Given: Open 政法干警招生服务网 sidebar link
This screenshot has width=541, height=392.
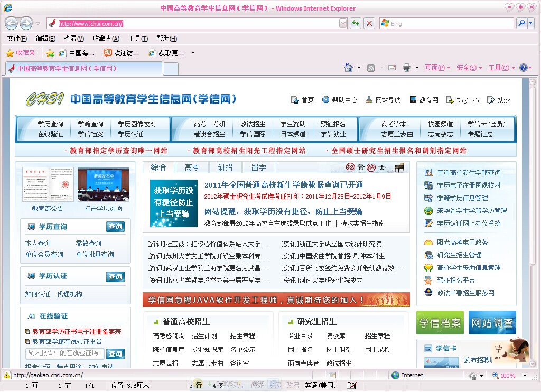Looking at the screenshot, I should click(x=466, y=293).
